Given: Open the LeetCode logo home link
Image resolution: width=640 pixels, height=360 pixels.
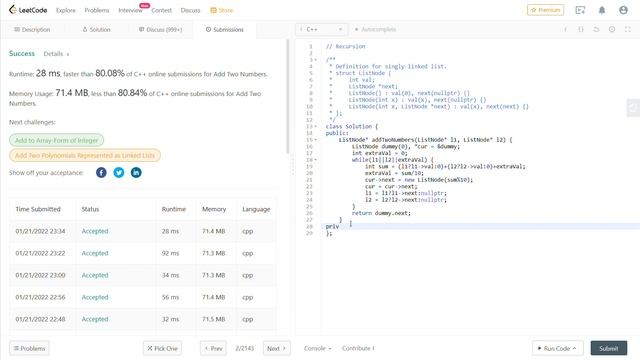Looking at the screenshot, I should point(28,10).
